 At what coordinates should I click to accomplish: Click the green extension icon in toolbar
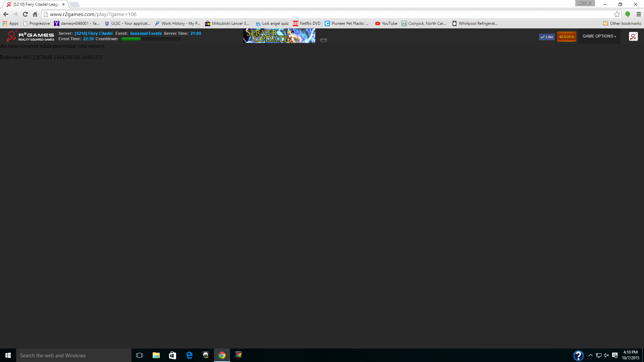point(628,14)
